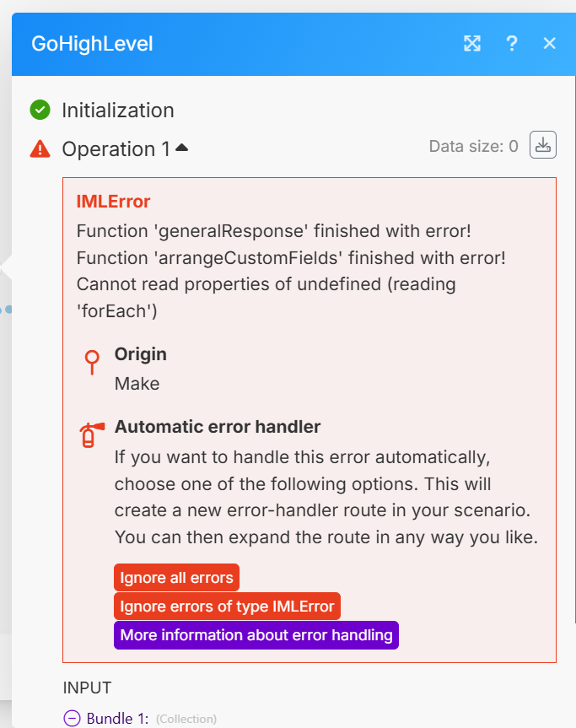Click the INPUT section heading
The height and width of the screenshot is (728, 576).
[x=87, y=688]
